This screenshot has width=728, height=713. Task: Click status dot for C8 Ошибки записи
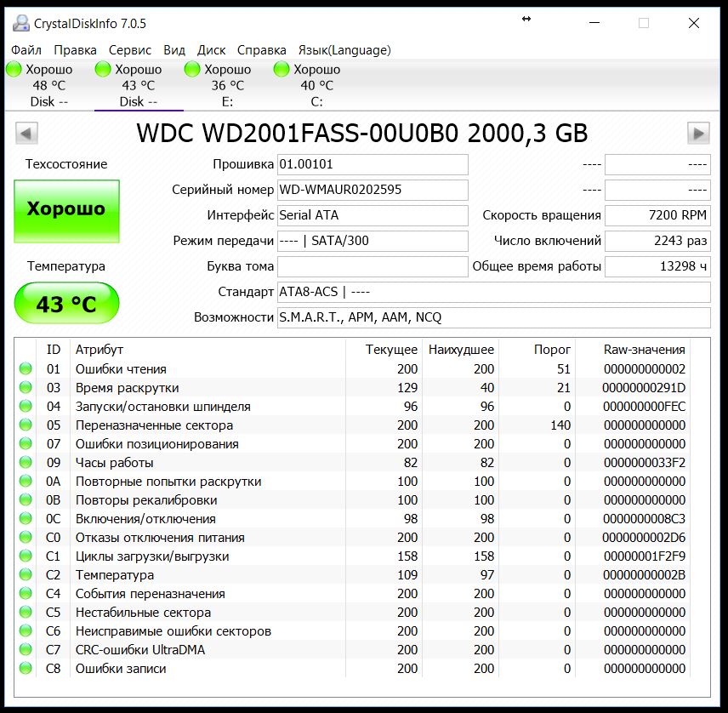pos(26,669)
